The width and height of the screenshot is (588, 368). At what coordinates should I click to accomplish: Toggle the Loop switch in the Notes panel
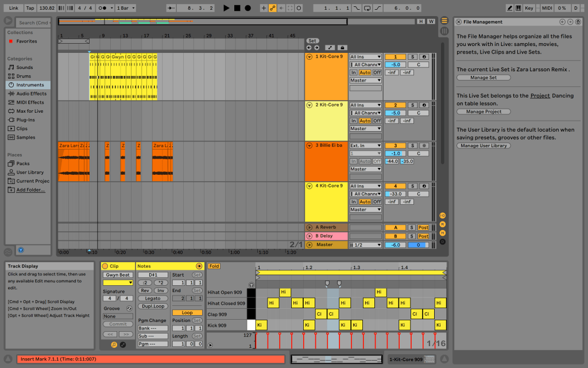187,313
